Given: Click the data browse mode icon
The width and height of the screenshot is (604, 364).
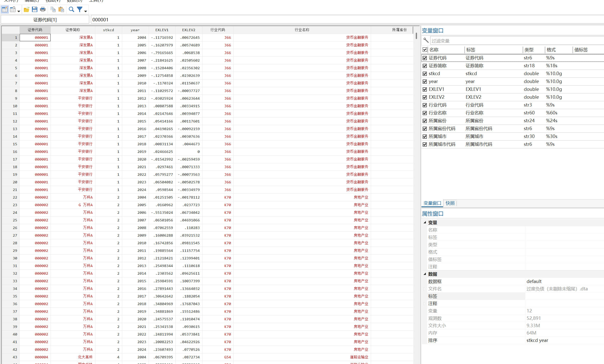Looking at the screenshot, I should [x=13, y=10].
